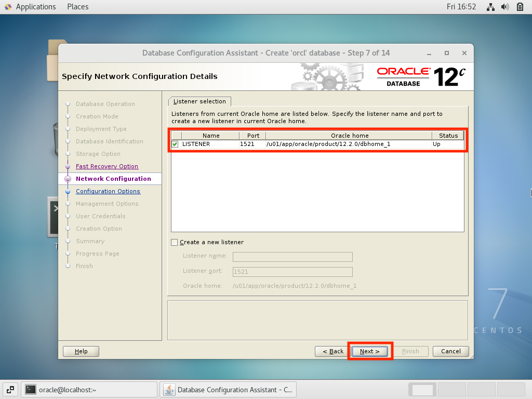Maximize the Database Configuration Assistant window

tap(447, 54)
